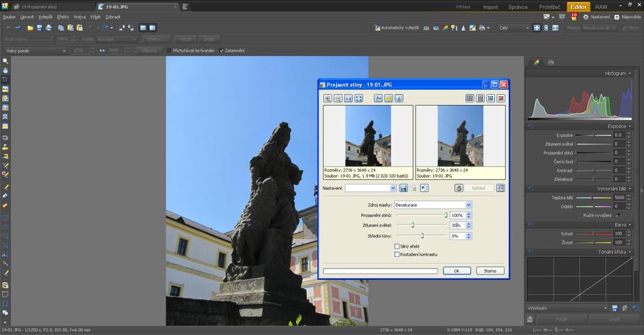The width and height of the screenshot is (644, 335).
Task: Click the Ztlumení světel 30% value field
Action: tap(458, 226)
